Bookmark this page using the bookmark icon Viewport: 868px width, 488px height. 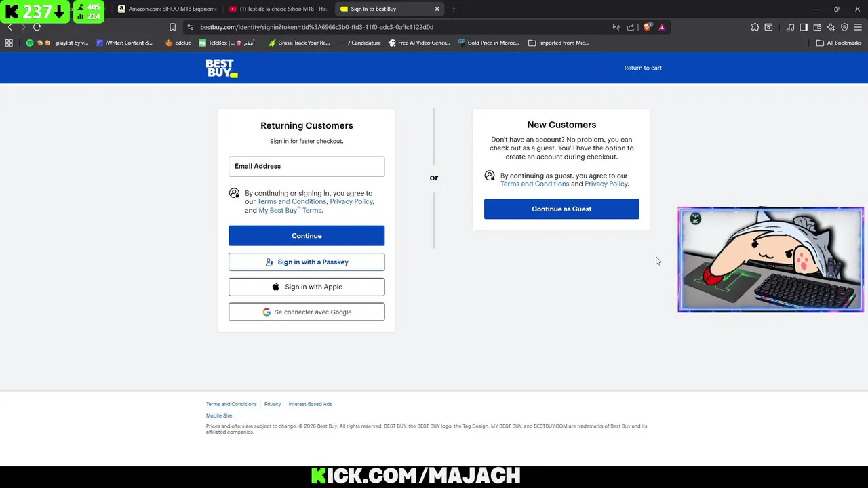[x=172, y=27]
